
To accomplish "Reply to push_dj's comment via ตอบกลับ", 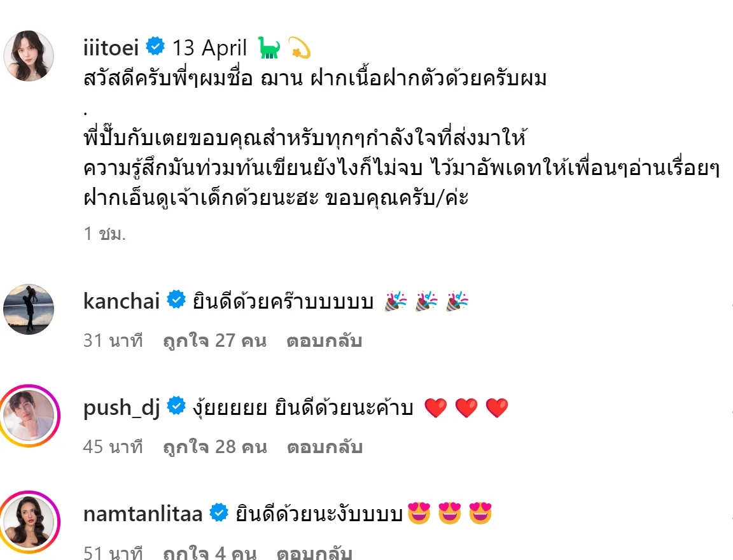I will pos(325,447).
